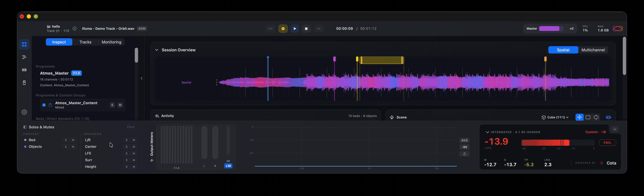Open the Custom -18 target dropdown
Image resolution: width=644 pixels, height=196 pixels.
[595, 132]
